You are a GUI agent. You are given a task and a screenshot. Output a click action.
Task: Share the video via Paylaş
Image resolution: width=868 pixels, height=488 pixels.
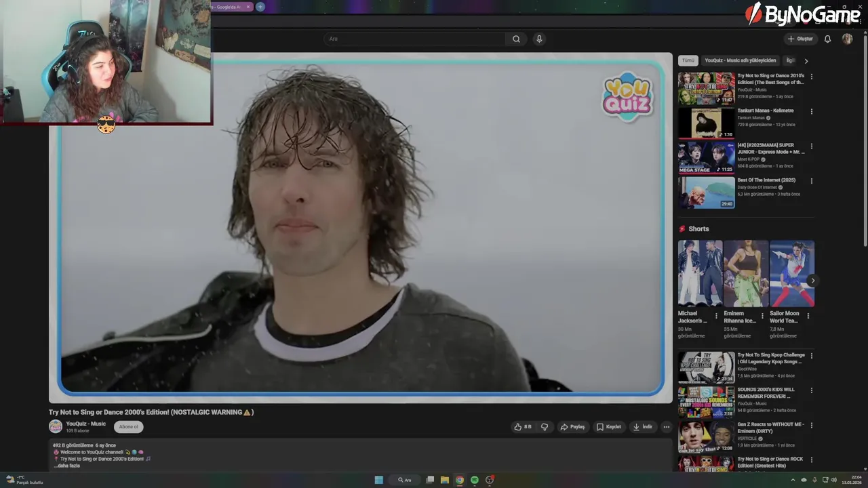coord(572,427)
